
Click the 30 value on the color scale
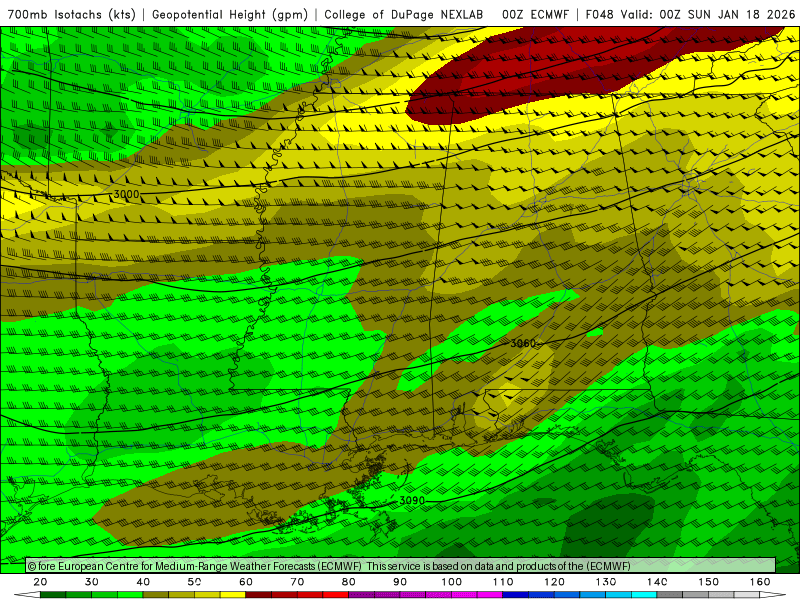[x=92, y=582]
